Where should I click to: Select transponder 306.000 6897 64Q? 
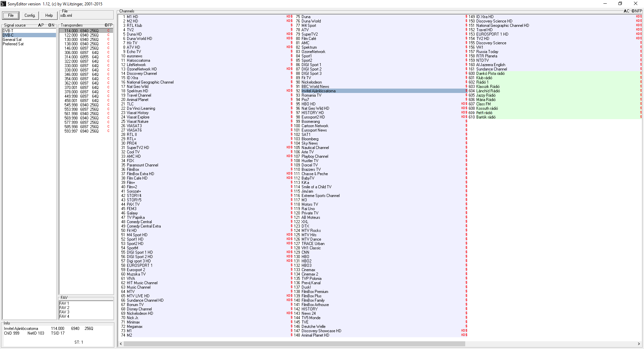86,53
